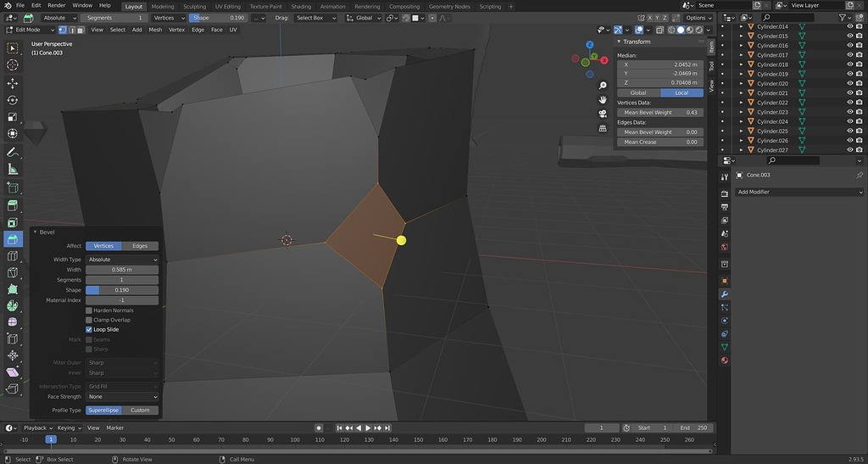The width and height of the screenshot is (868, 464).
Task: Select the Inset Faces tool
Action: [x=12, y=222]
